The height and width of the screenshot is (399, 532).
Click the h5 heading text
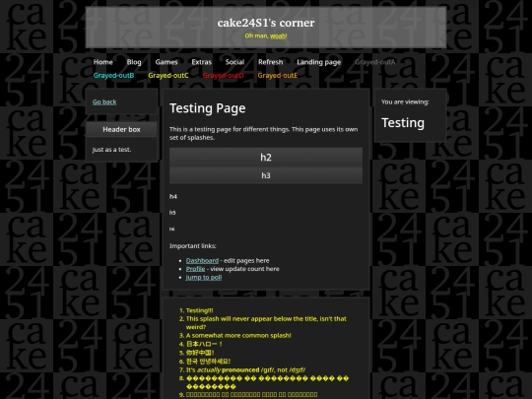click(x=172, y=213)
